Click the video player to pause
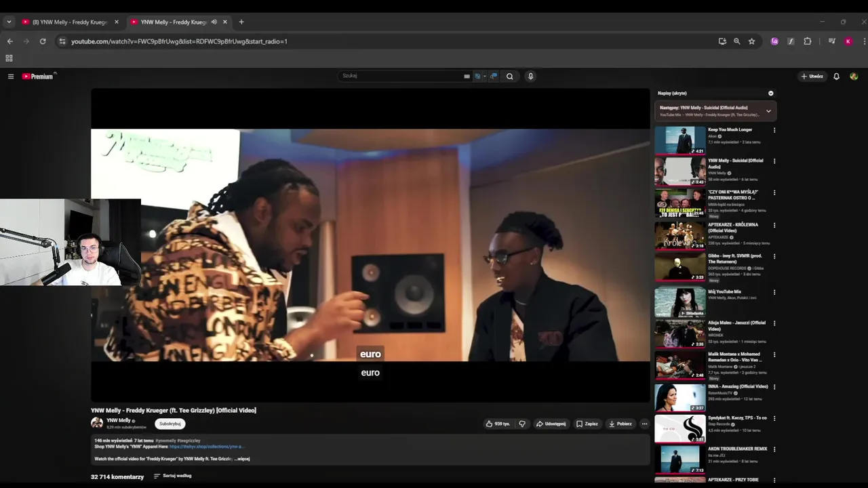The width and height of the screenshot is (868, 488). point(370,245)
